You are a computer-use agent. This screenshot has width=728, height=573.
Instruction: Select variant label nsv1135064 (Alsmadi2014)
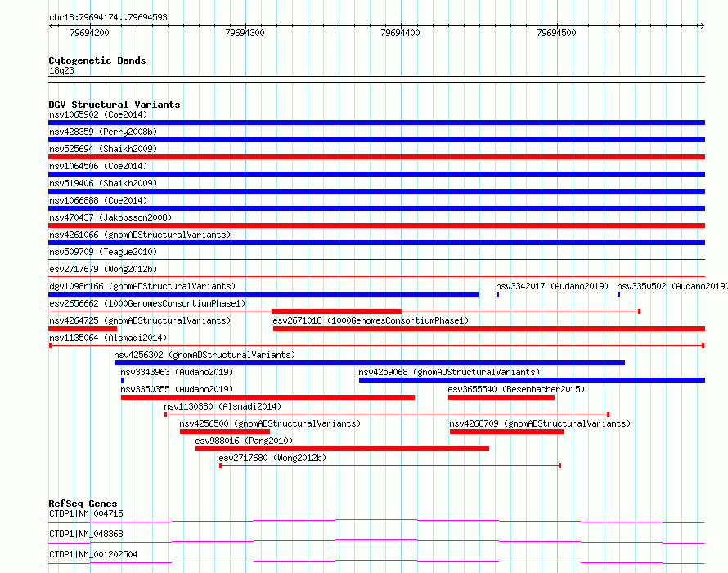click(108, 338)
